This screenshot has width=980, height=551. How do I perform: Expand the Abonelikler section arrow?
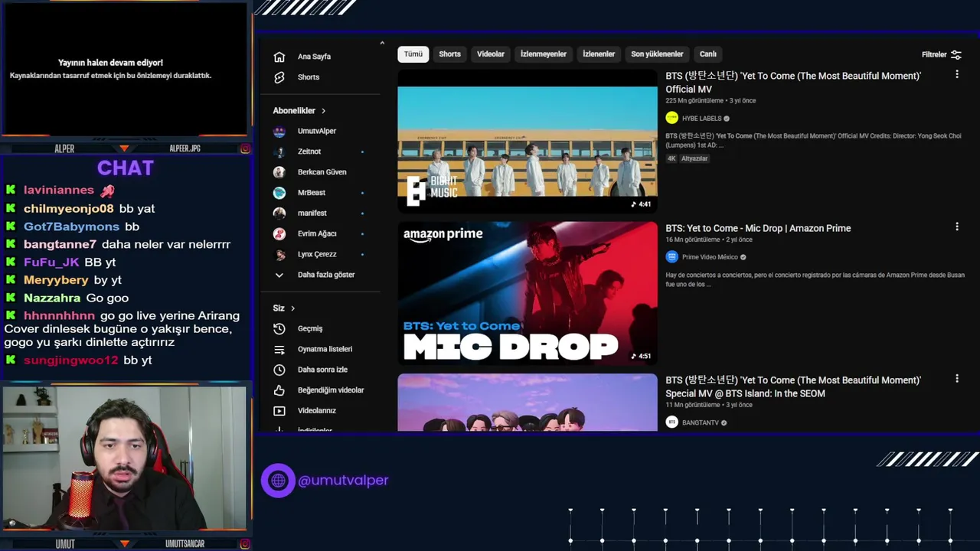click(x=324, y=111)
